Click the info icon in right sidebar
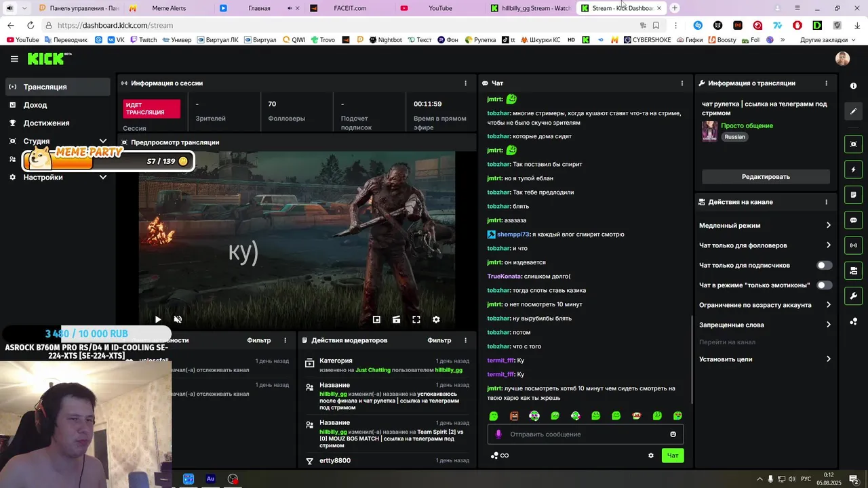The image size is (868, 488). (x=853, y=86)
